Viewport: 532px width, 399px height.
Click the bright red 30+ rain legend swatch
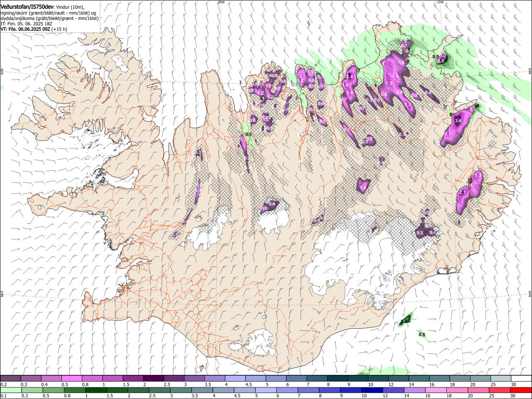pyautogui.click(x=521, y=390)
